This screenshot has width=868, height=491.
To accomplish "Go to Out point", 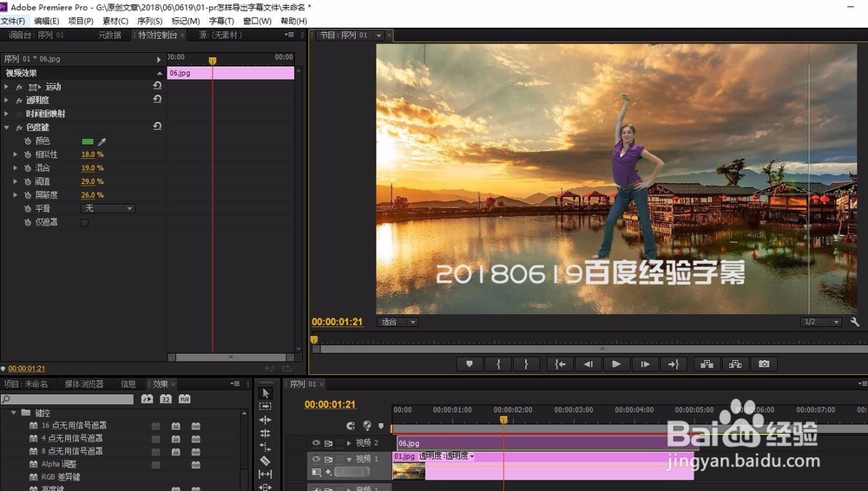I will pyautogui.click(x=674, y=364).
